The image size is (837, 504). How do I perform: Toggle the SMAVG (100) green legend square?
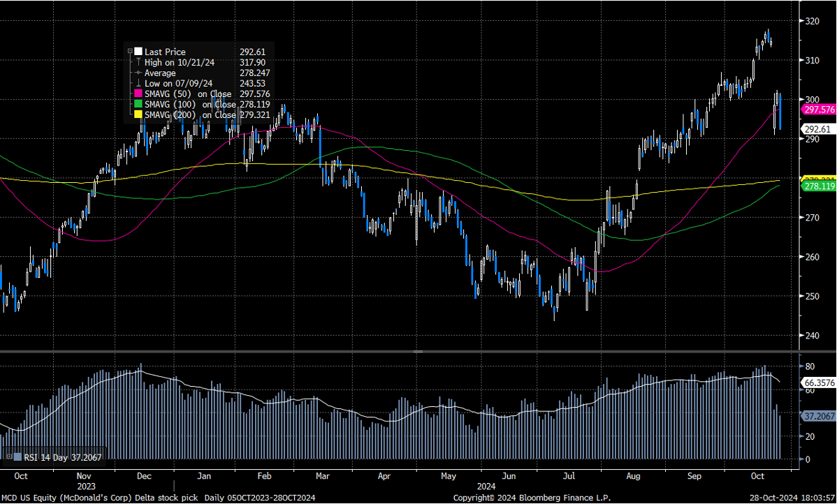point(138,104)
